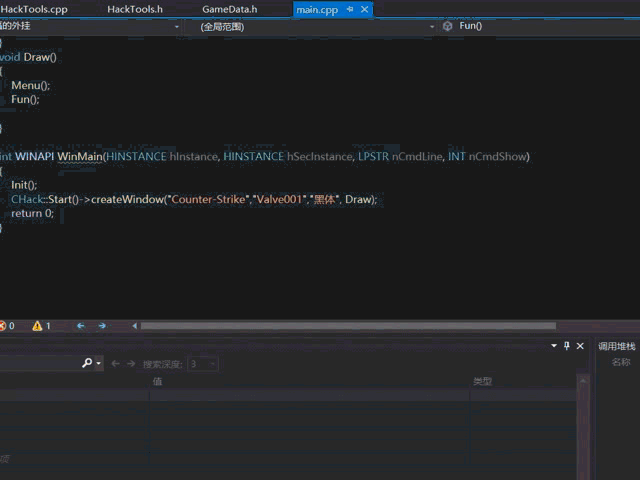Close the bottom watch panel

(581, 346)
